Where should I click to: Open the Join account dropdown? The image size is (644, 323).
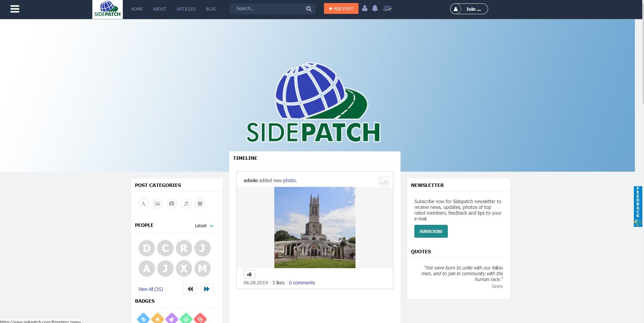[x=469, y=9]
